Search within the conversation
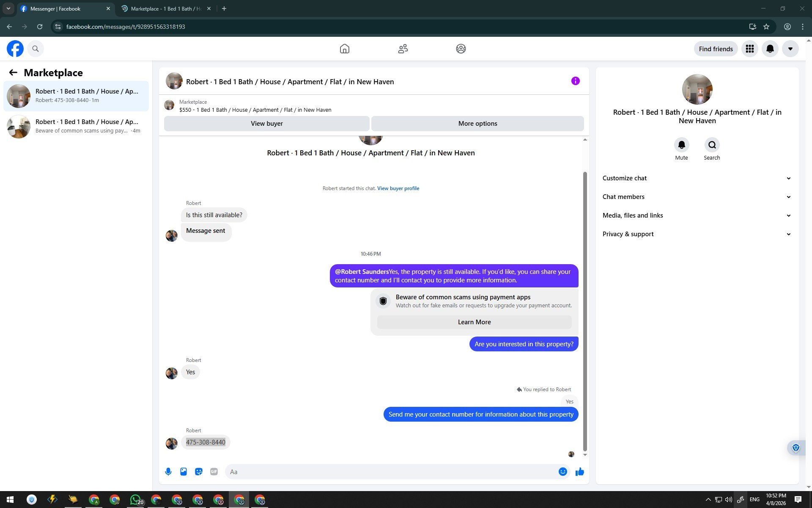The height and width of the screenshot is (508, 812). 712,145
